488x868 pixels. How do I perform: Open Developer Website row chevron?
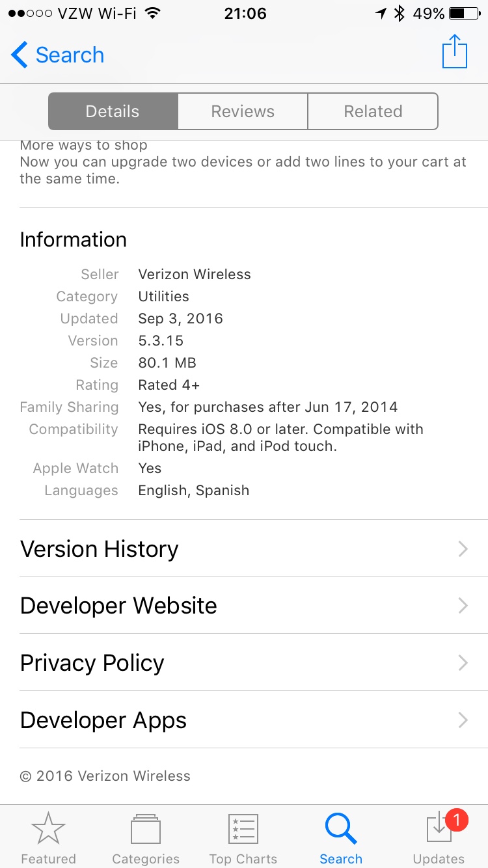(463, 606)
